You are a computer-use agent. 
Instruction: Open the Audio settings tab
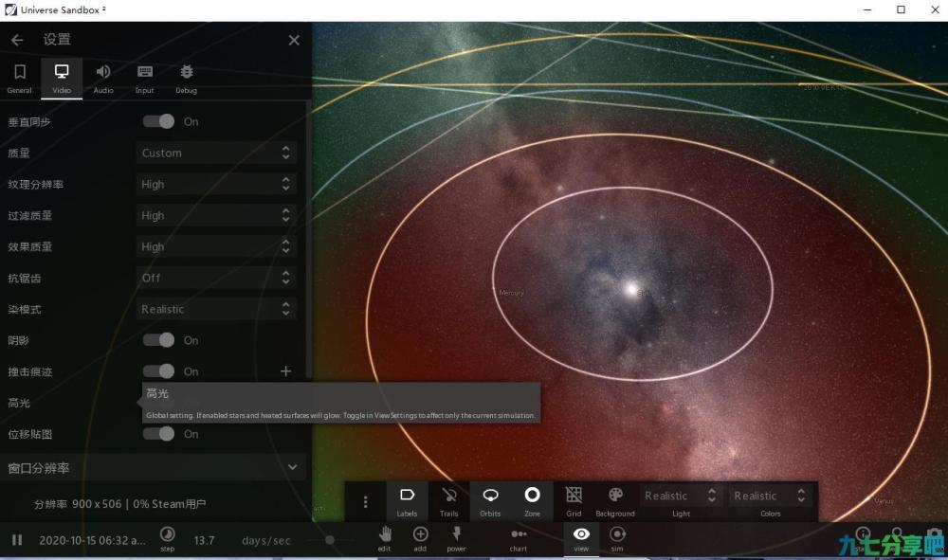tap(103, 79)
